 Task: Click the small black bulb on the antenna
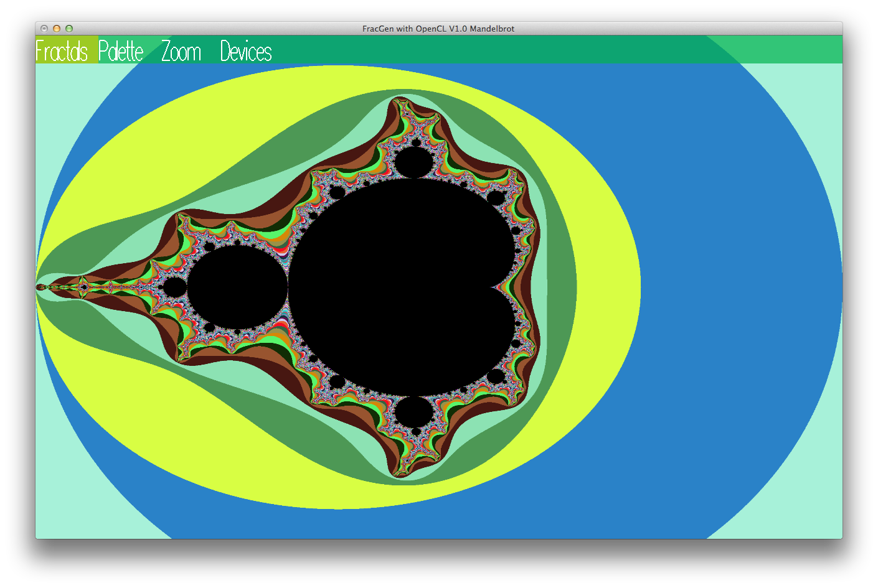[x=175, y=287]
